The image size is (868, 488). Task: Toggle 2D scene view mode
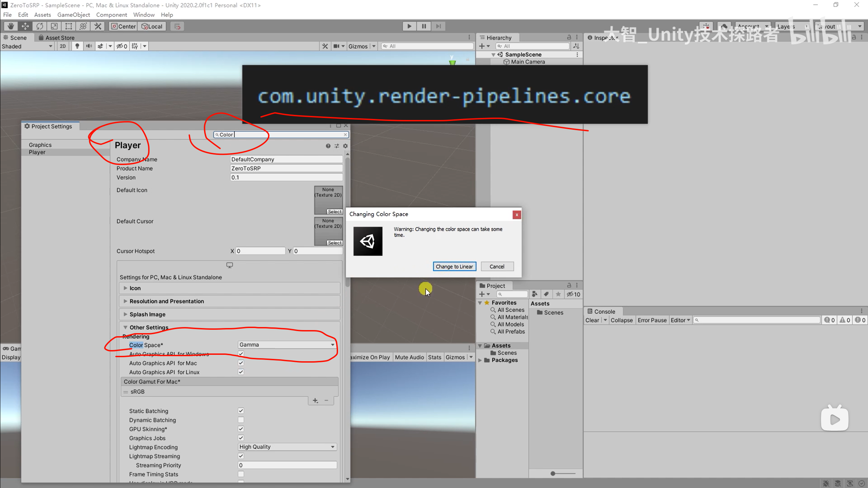pos(63,46)
